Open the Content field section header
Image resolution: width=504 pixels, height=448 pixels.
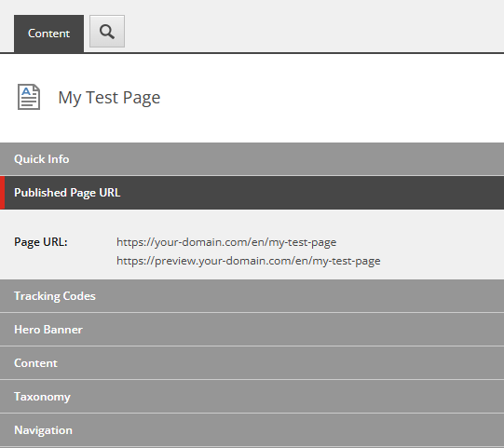pos(252,363)
